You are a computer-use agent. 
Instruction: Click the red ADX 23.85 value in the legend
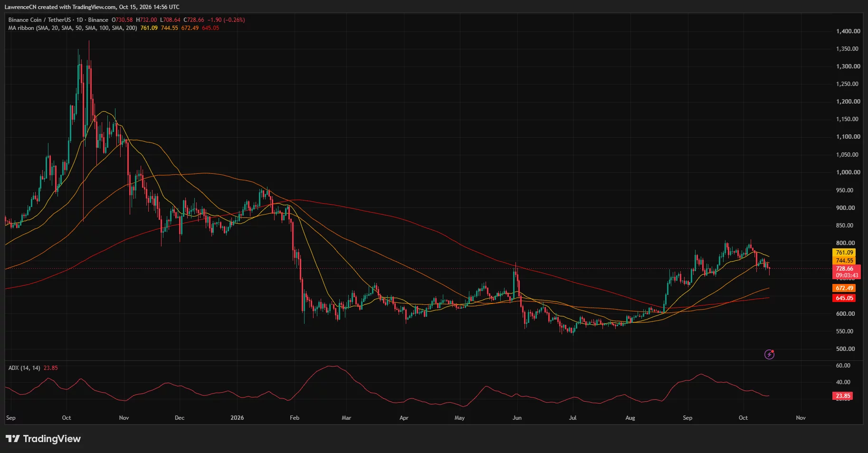[x=50, y=368]
